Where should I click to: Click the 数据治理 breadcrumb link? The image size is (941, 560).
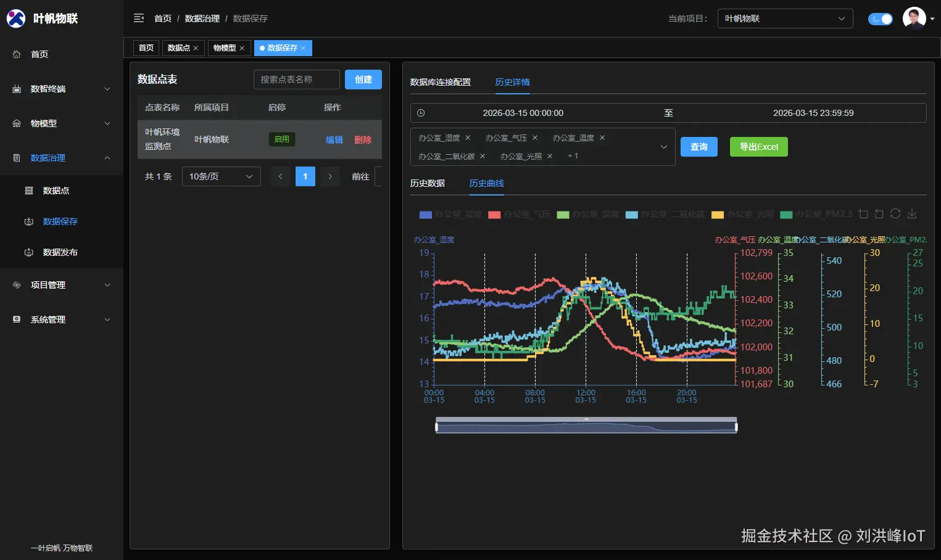[202, 19]
